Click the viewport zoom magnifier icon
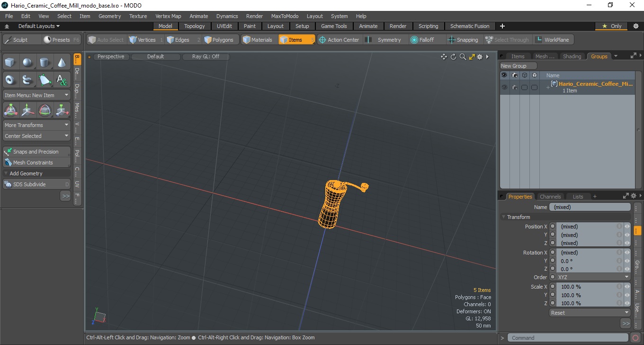This screenshot has width=644, height=345. (463, 57)
